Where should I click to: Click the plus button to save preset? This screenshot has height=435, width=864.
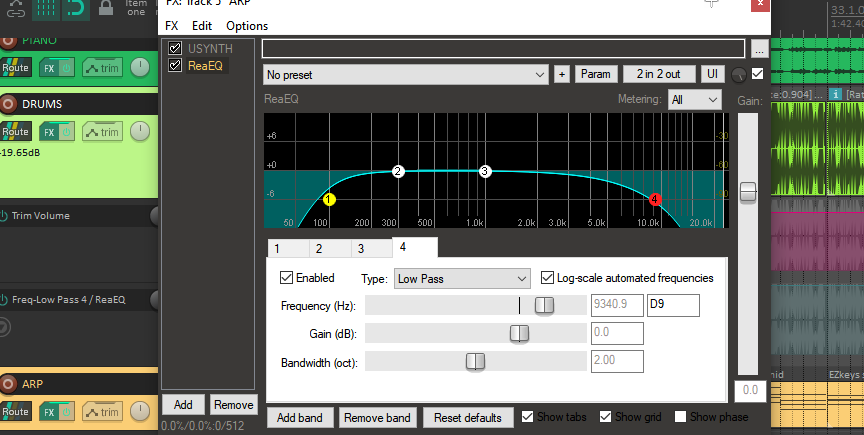pos(561,74)
